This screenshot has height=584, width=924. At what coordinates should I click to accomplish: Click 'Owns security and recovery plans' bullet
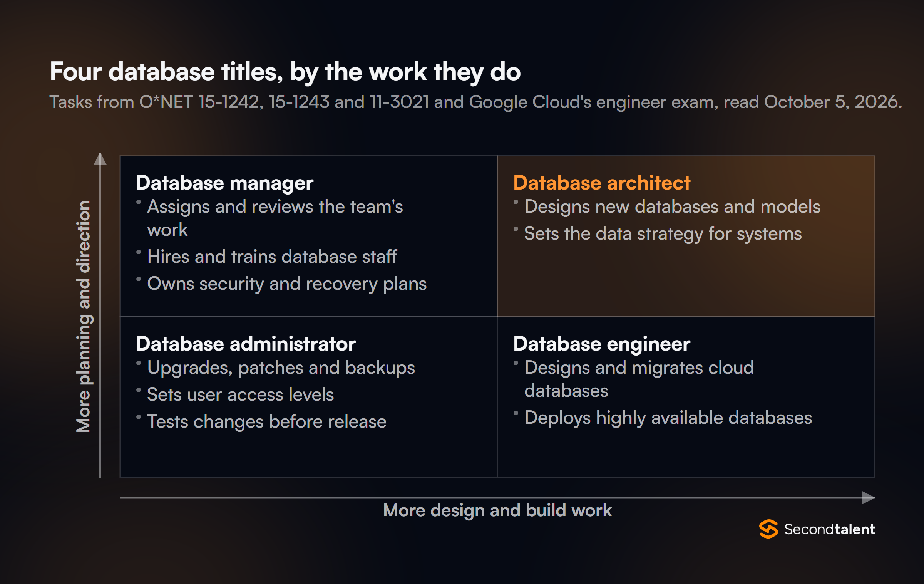pyautogui.click(x=287, y=284)
